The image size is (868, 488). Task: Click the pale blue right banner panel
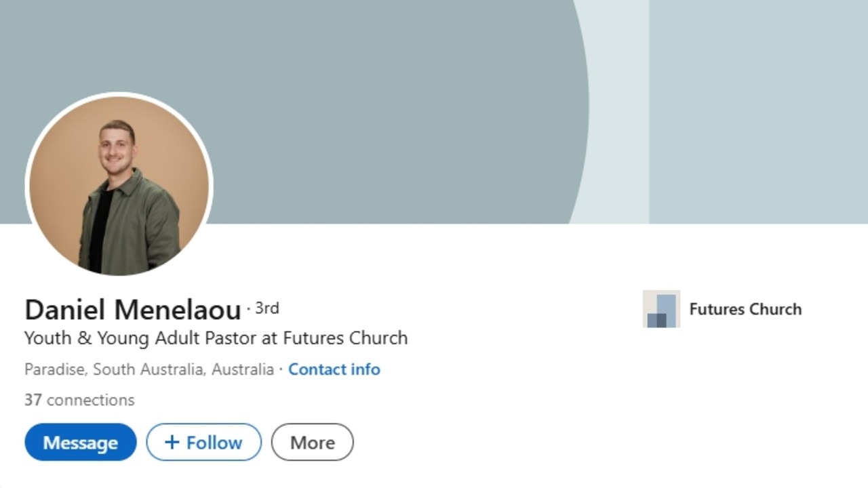pos(759,112)
